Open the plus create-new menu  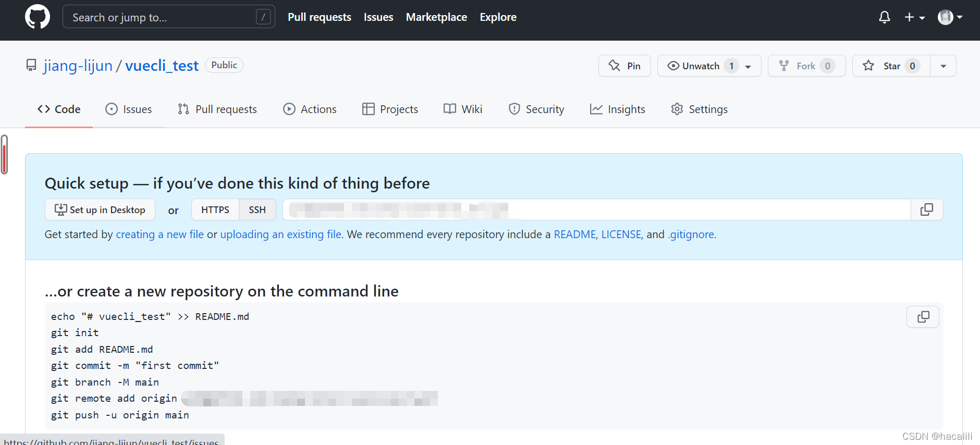tap(914, 17)
